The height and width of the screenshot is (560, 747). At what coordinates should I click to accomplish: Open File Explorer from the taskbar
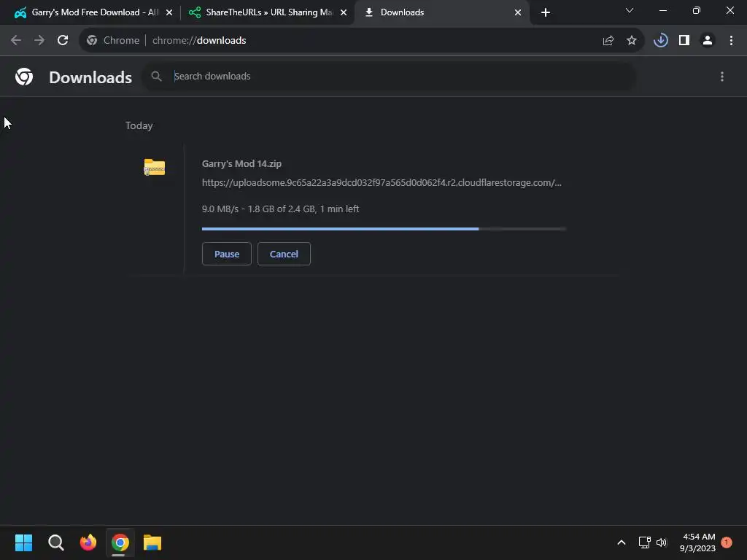(152, 542)
